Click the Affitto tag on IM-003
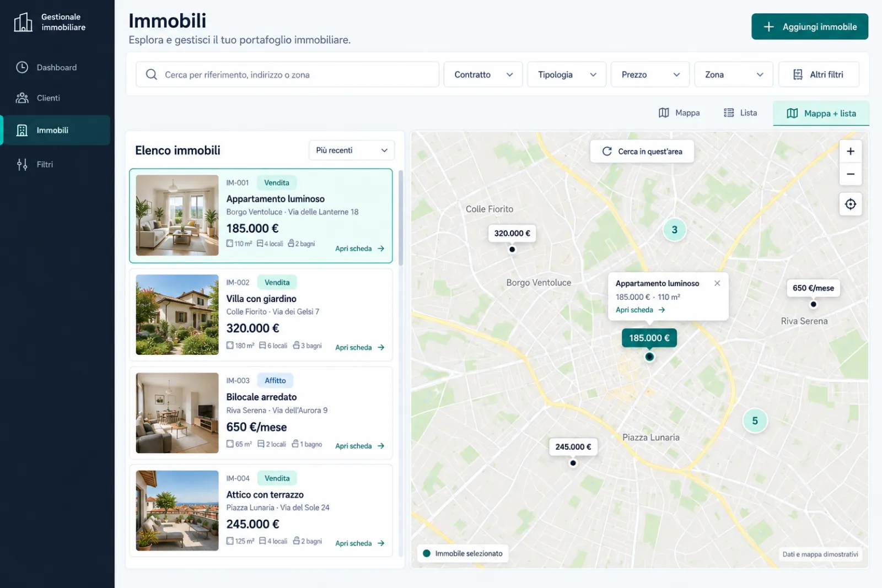882x588 pixels. (x=275, y=380)
